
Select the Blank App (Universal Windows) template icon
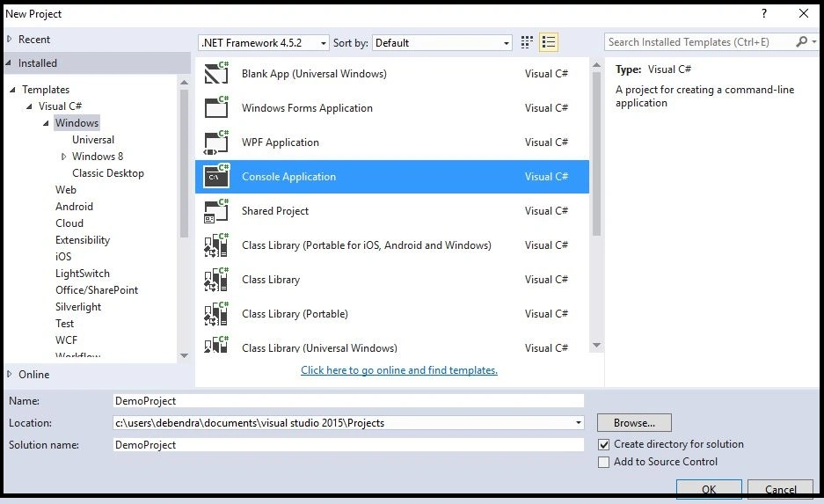click(216, 73)
